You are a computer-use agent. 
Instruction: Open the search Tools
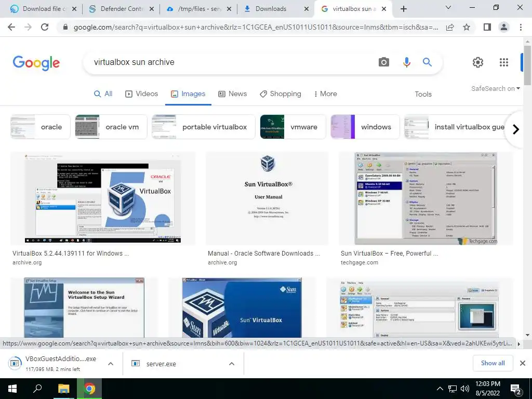pos(423,95)
